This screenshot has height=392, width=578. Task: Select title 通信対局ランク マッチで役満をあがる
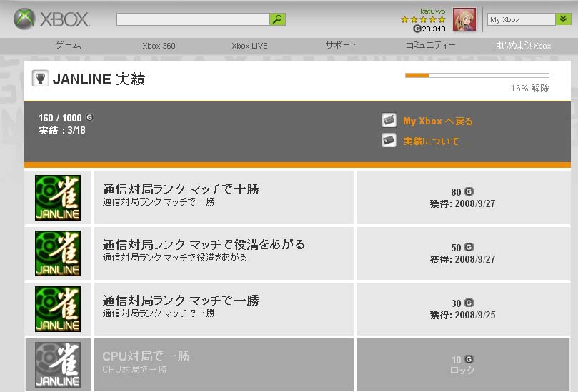pos(204,245)
